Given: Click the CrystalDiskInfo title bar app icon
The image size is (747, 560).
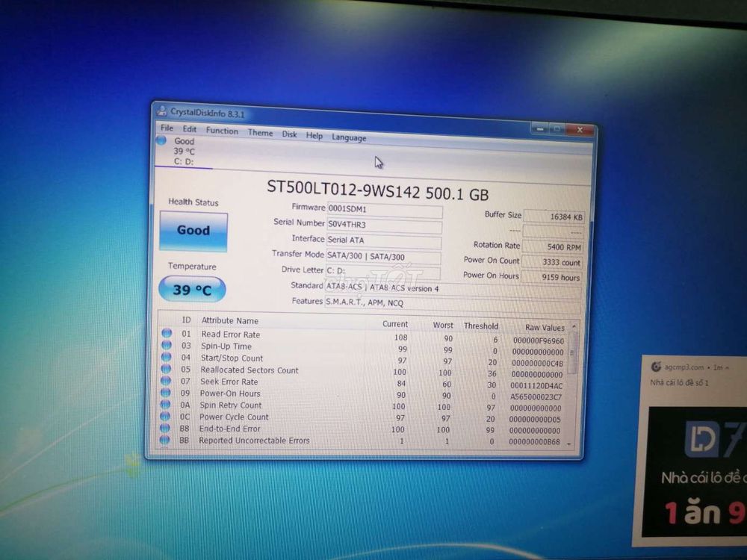Looking at the screenshot, I should coord(162,111).
